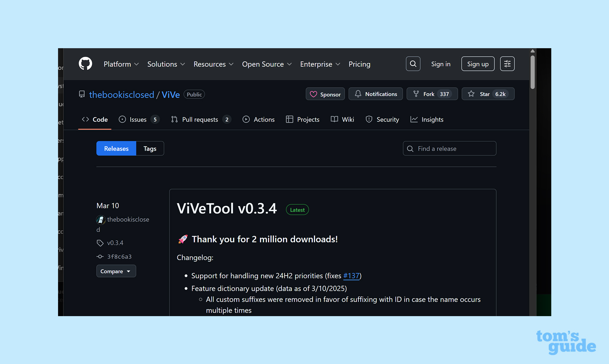Image resolution: width=609 pixels, height=364 pixels.
Task: Open issue #137 link in changelog
Action: point(351,276)
